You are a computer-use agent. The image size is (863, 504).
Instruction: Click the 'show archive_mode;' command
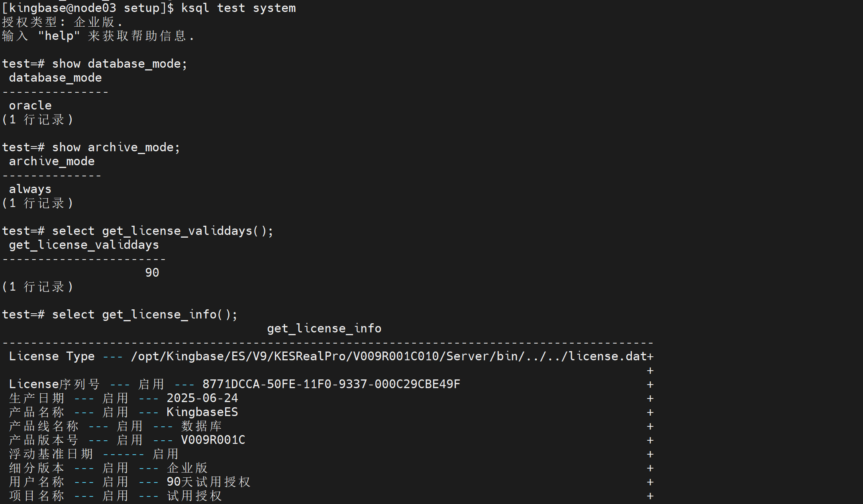116,147
